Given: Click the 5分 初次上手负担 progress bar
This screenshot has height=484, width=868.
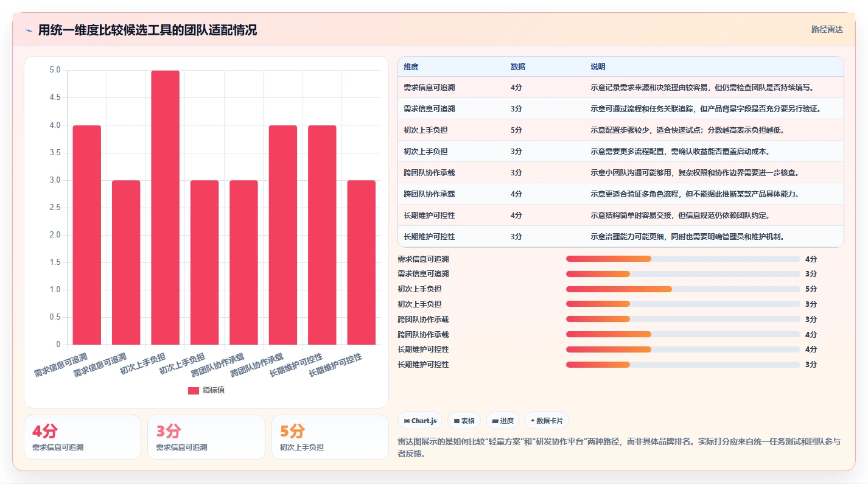Looking at the screenshot, I should (x=683, y=289).
